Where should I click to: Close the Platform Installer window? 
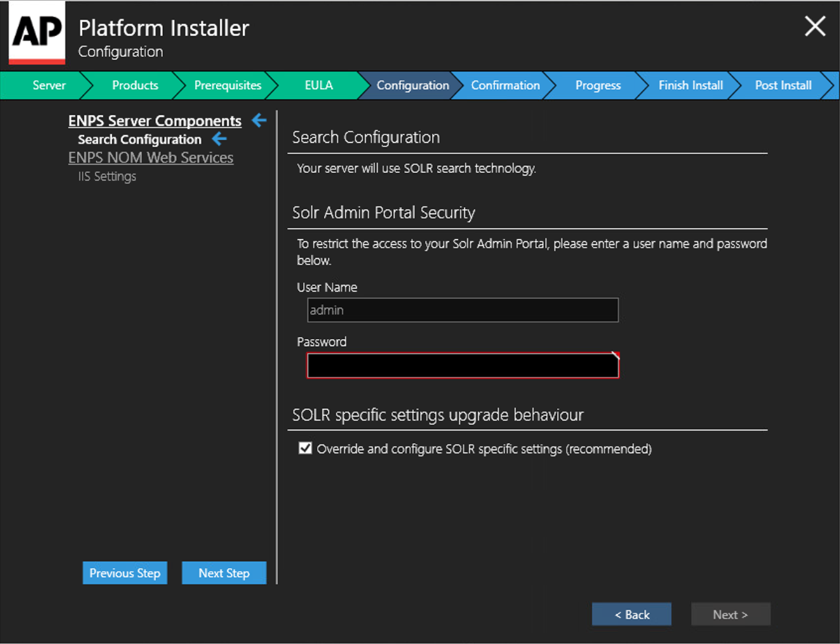815,27
